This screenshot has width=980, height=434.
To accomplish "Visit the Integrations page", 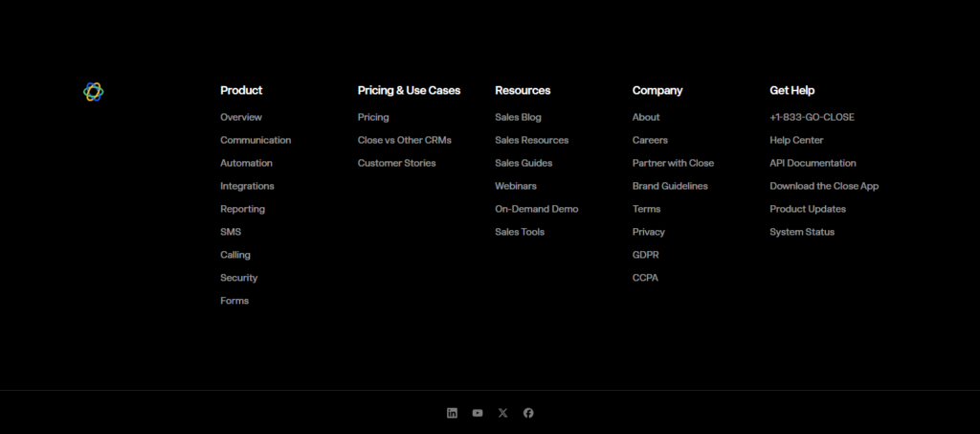I will coord(247,186).
